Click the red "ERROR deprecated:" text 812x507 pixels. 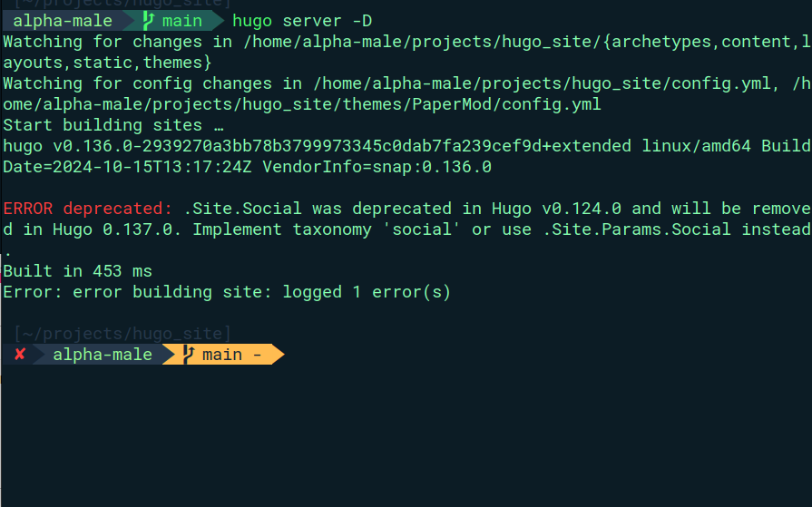click(x=88, y=209)
